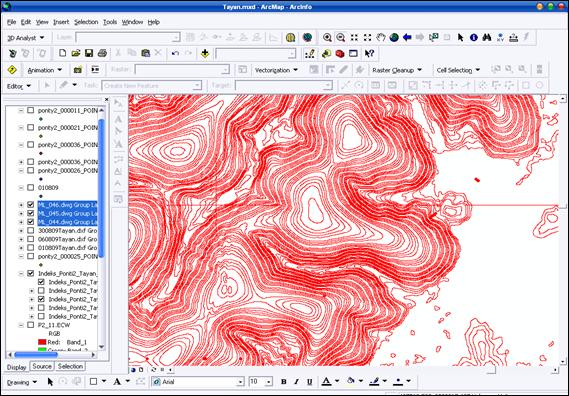
Task: Open the Command Line window icon
Action: [353, 54]
